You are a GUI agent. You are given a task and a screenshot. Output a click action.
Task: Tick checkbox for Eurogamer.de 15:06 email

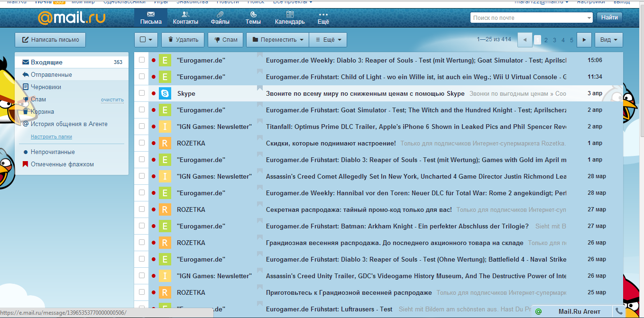click(x=142, y=60)
